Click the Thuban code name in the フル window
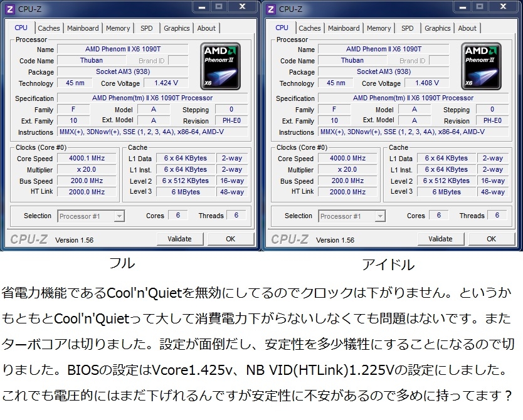The width and height of the screenshot is (523, 420). point(92,60)
